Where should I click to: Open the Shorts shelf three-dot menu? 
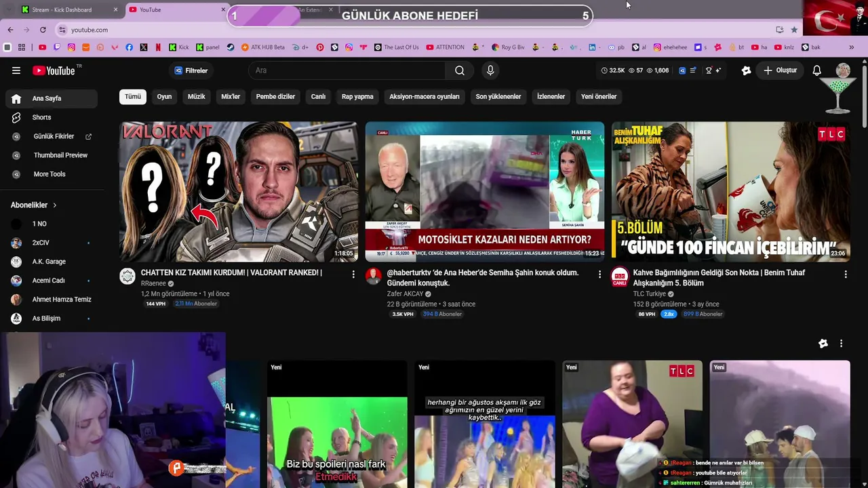coord(841,344)
